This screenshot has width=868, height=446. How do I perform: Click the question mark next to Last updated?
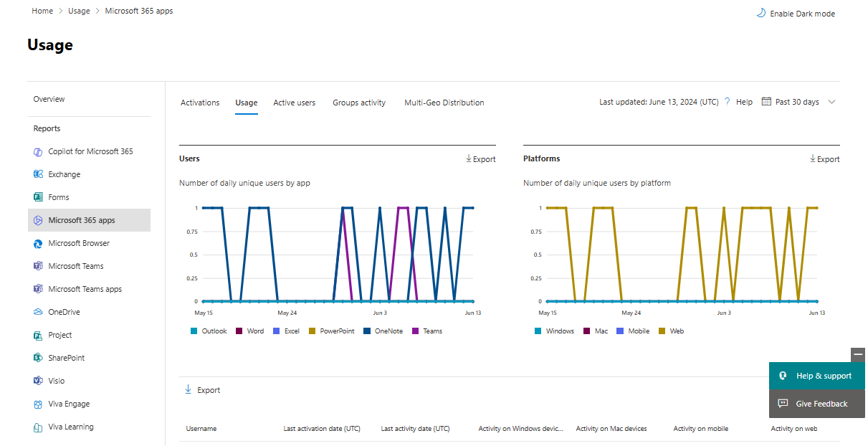point(726,101)
